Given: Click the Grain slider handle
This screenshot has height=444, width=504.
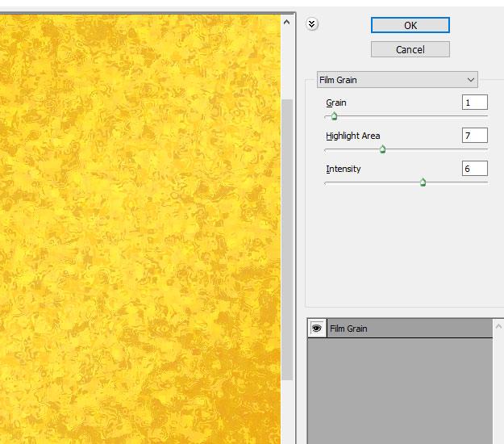Looking at the screenshot, I should point(334,116).
